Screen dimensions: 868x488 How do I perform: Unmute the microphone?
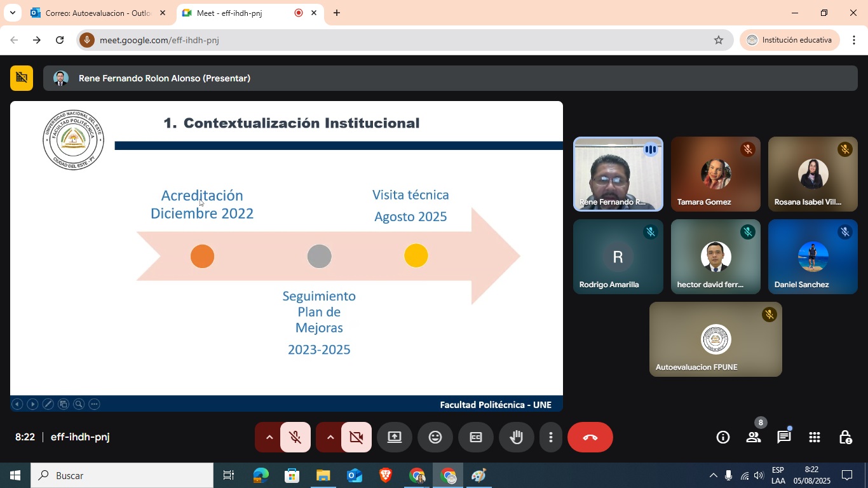click(x=295, y=437)
